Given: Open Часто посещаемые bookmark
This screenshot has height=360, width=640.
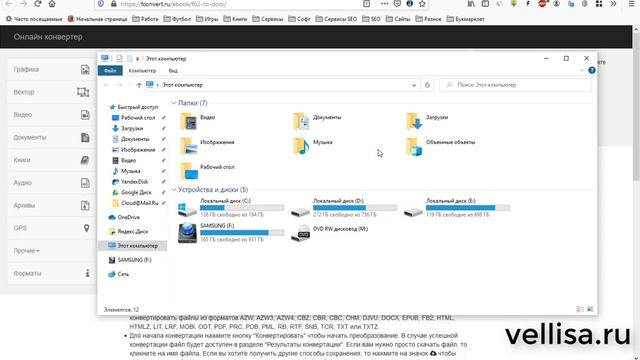Looking at the screenshot, I should pyautogui.click(x=34, y=19).
